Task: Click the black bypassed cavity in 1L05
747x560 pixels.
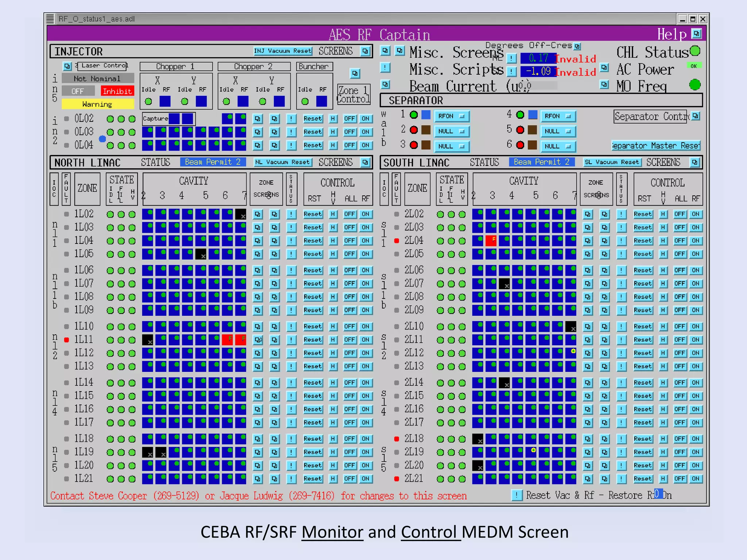Action: [201, 254]
